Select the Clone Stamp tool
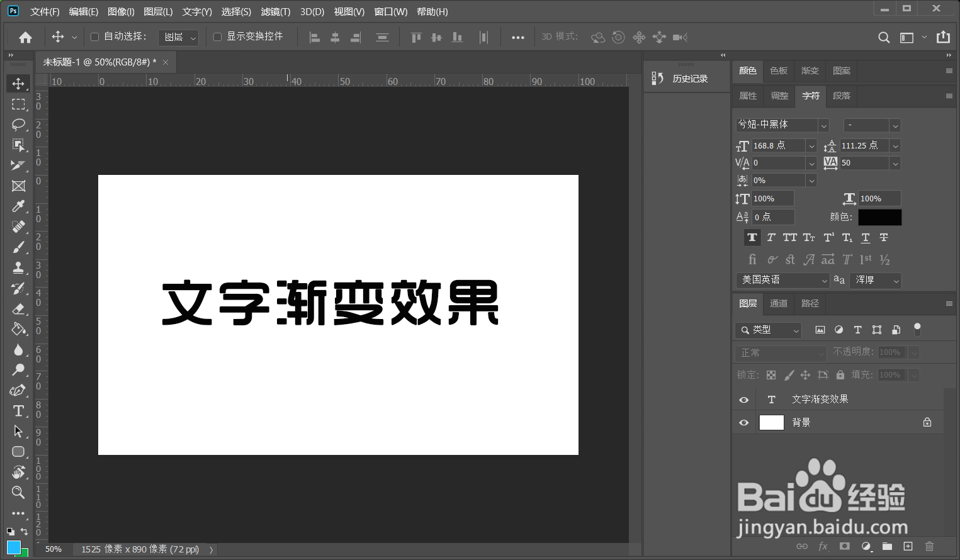The height and width of the screenshot is (560, 960). pyautogui.click(x=18, y=267)
